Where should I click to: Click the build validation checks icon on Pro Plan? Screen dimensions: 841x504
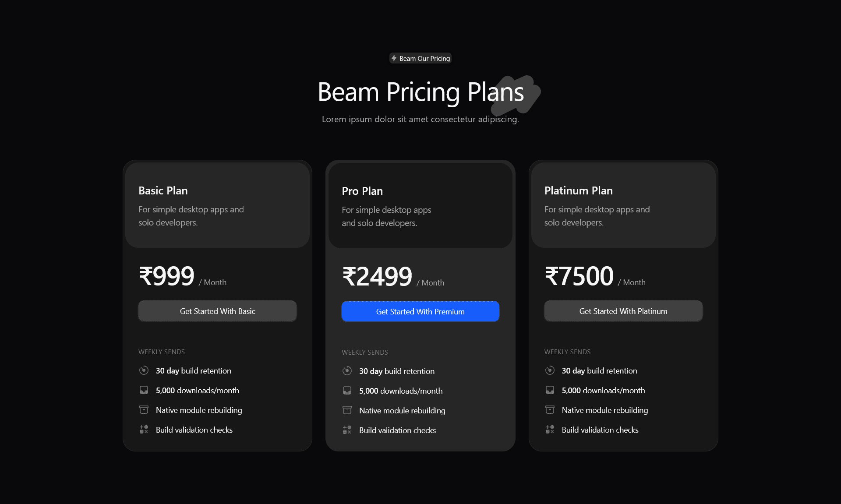(347, 430)
